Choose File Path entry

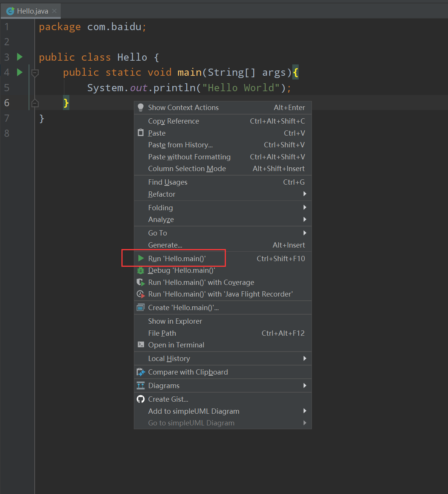coord(222,333)
